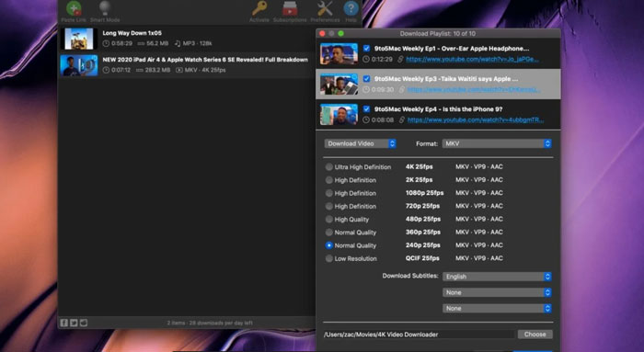Click the link icon beside Ep1 URL
Image resolution: width=644 pixels, height=352 pixels.
pos(400,59)
